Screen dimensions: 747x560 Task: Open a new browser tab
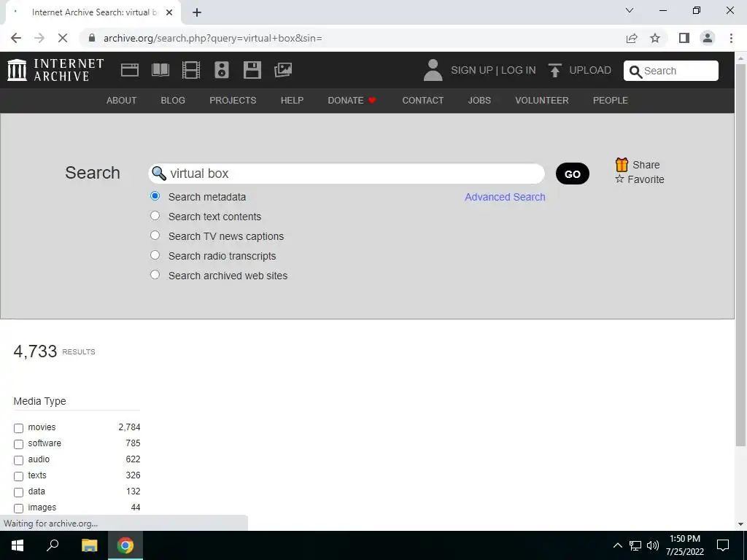[197, 12]
